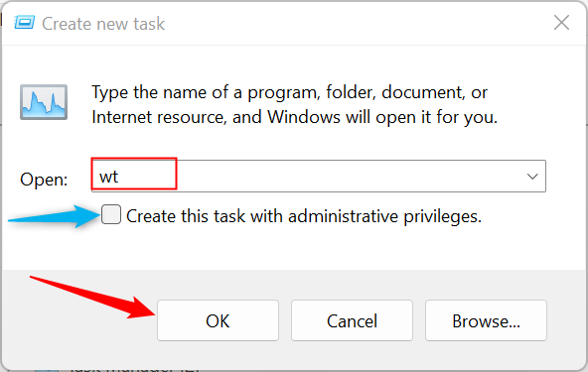The image size is (588, 372).
Task: Click the 'wt' text in Open field
Action: [x=108, y=177]
